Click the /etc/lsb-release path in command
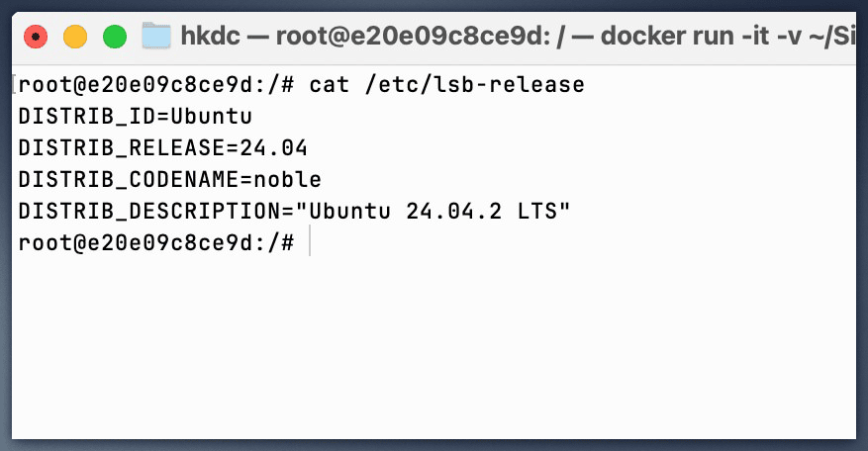Viewport: 868px width, 451px height. (x=475, y=86)
